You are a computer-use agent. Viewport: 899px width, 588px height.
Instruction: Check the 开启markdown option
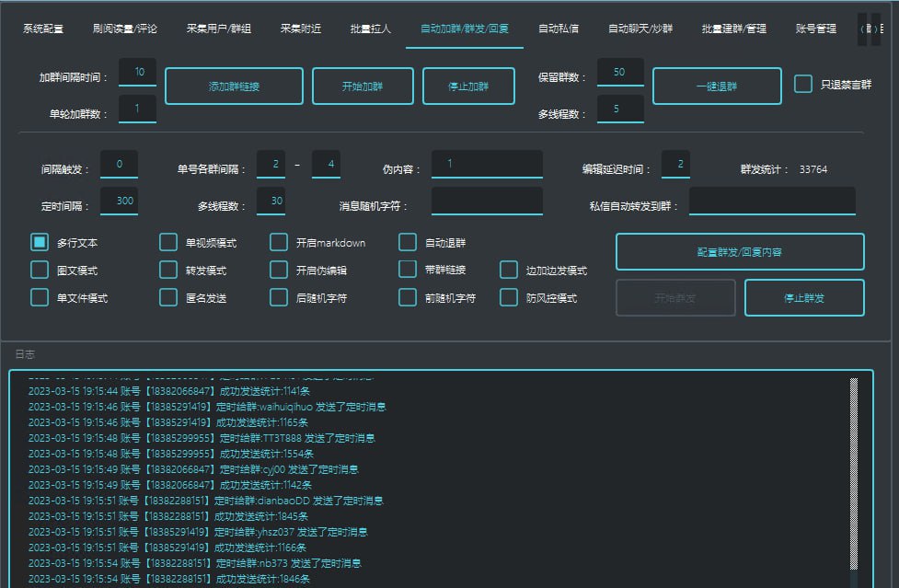[x=279, y=243]
